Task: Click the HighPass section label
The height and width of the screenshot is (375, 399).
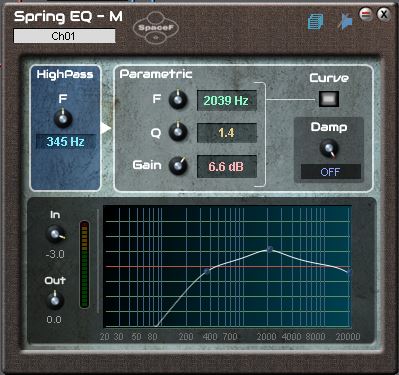Action: (x=65, y=74)
